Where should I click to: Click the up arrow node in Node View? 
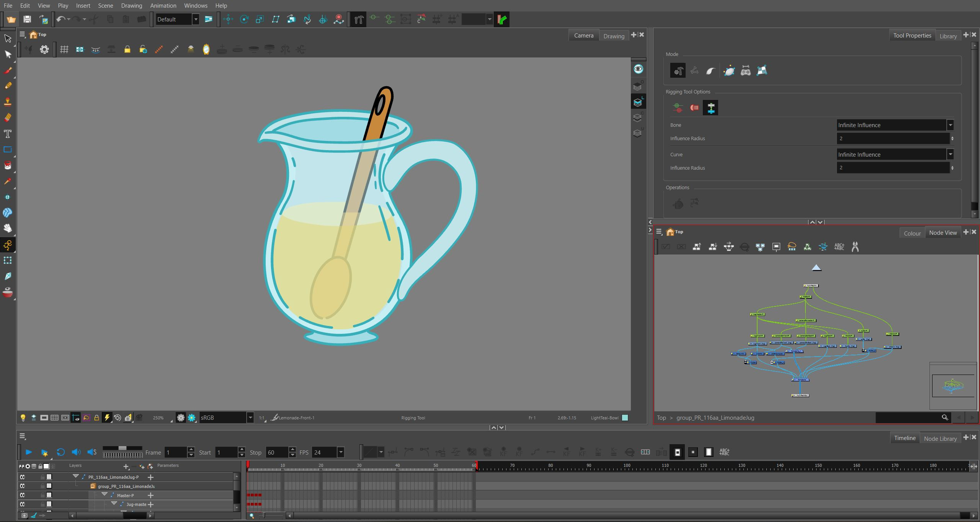pyautogui.click(x=817, y=268)
